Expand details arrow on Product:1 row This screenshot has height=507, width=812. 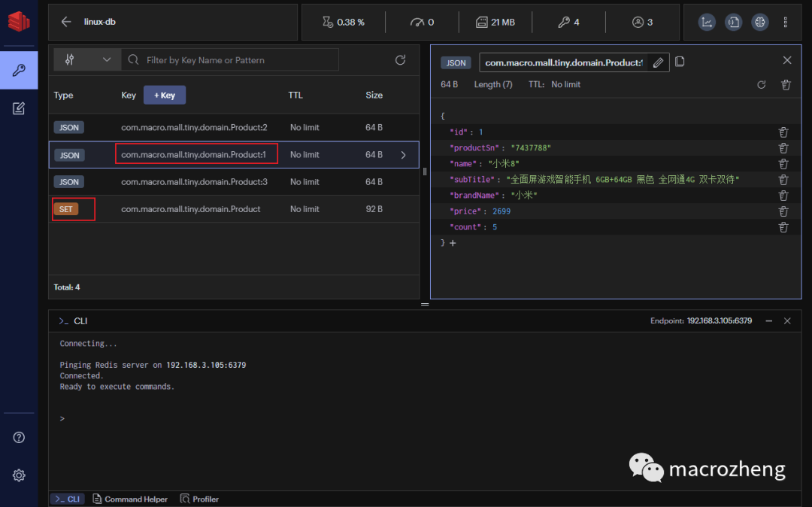pos(404,155)
